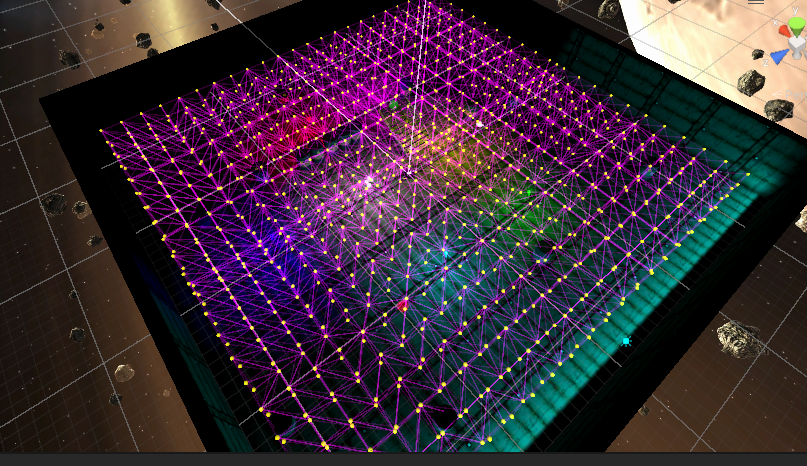Select the green sphere near the white vertical line

pyautogui.click(x=393, y=105)
